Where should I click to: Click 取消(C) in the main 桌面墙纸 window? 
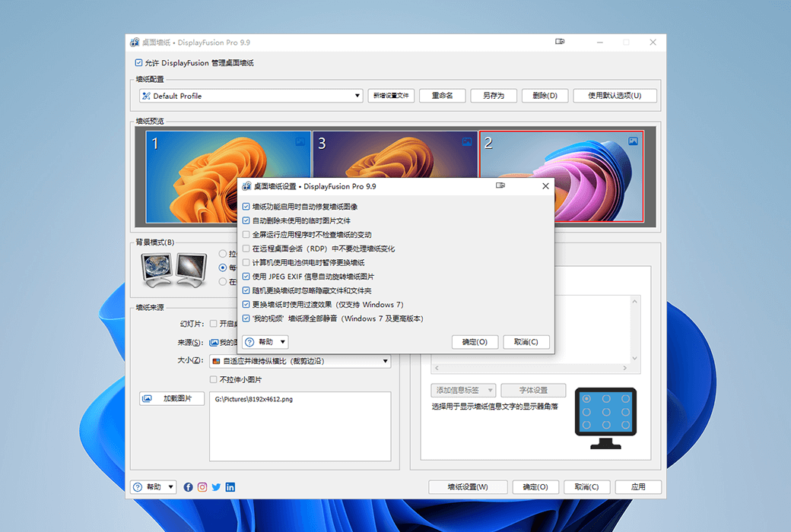(x=586, y=487)
